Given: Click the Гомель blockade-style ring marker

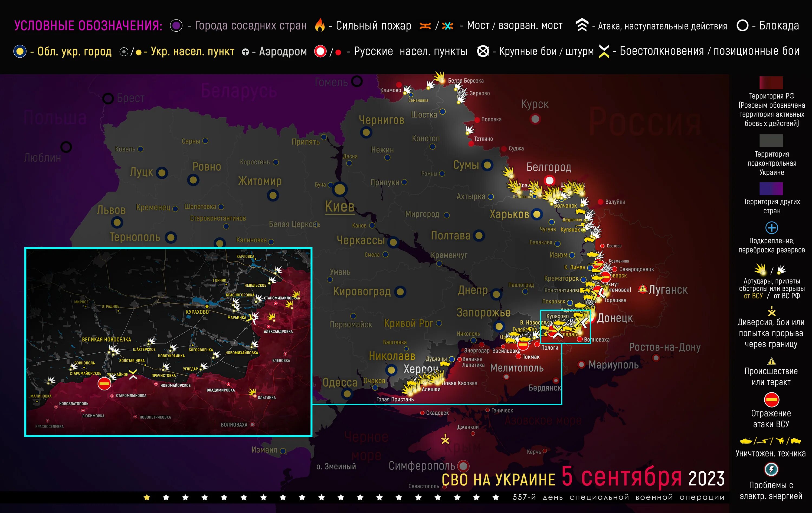Looking at the screenshot, I should 357,81.
